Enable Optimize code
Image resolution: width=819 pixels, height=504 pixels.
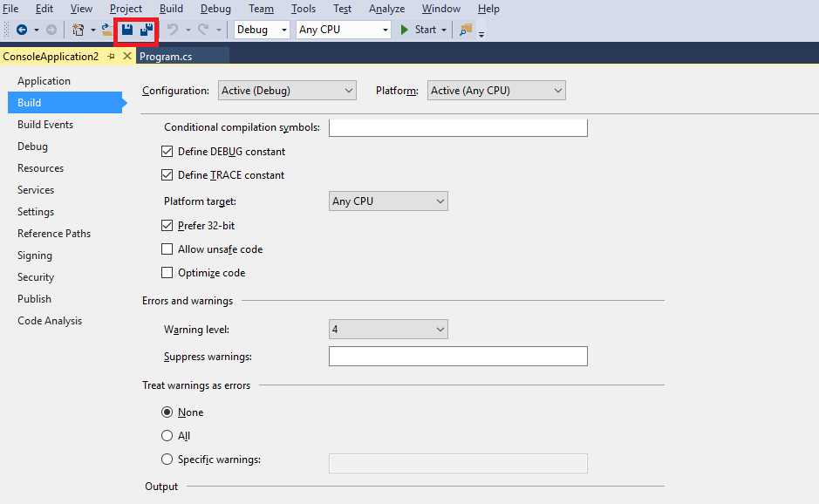pos(167,273)
